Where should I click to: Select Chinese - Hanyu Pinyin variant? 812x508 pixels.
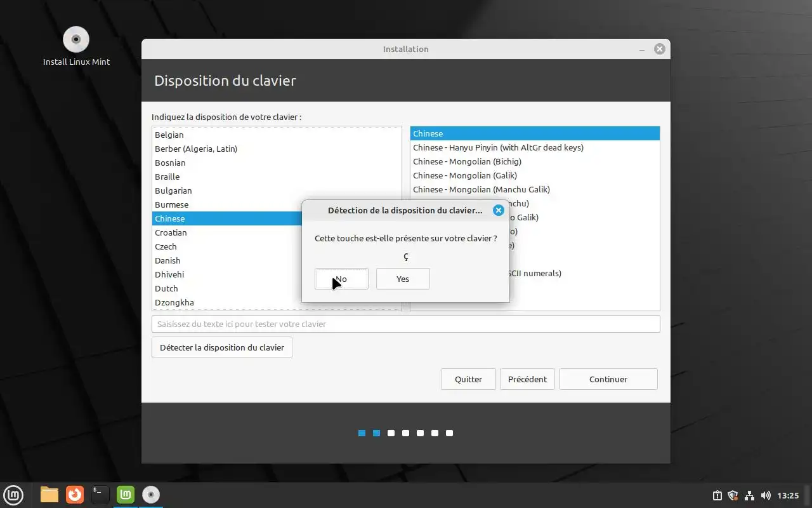pyautogui.click(x=535, y=147)
